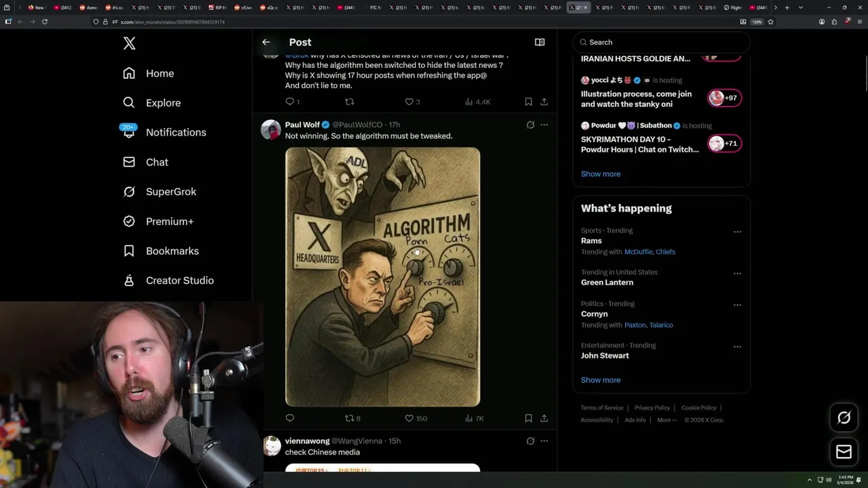This screenshot has width=868, height=488.
Task: View analytics showing 4.4K views
Action: [477, 102]
